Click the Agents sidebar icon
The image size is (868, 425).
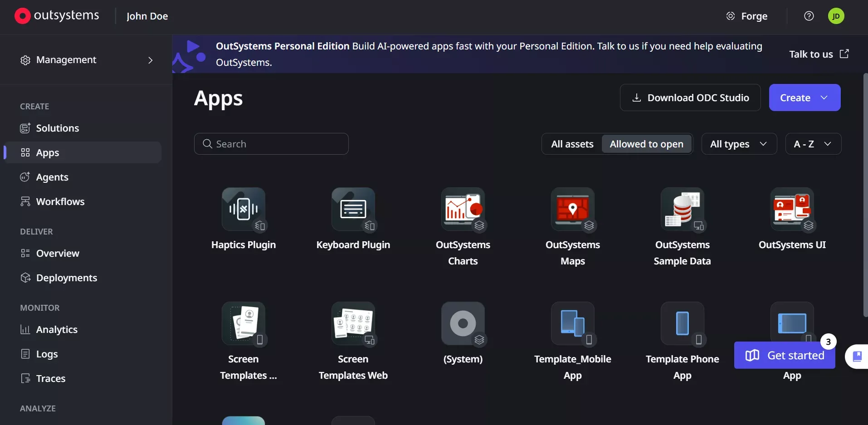point(25,177)
